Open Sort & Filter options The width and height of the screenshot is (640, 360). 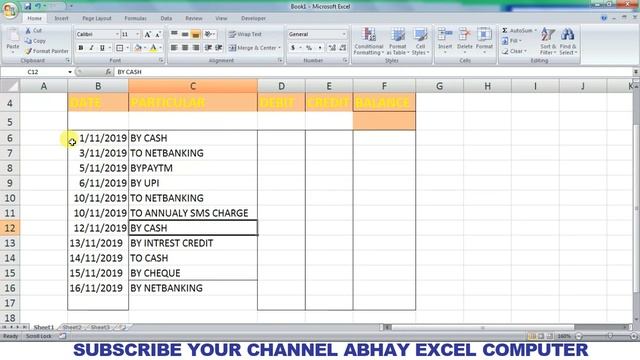(x=548, y=41)
